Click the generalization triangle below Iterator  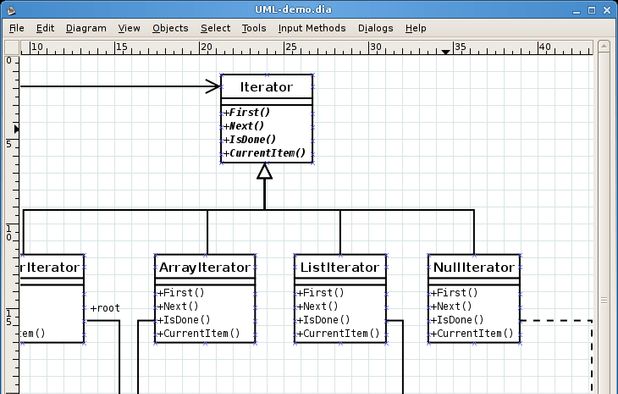coord(264,172)
